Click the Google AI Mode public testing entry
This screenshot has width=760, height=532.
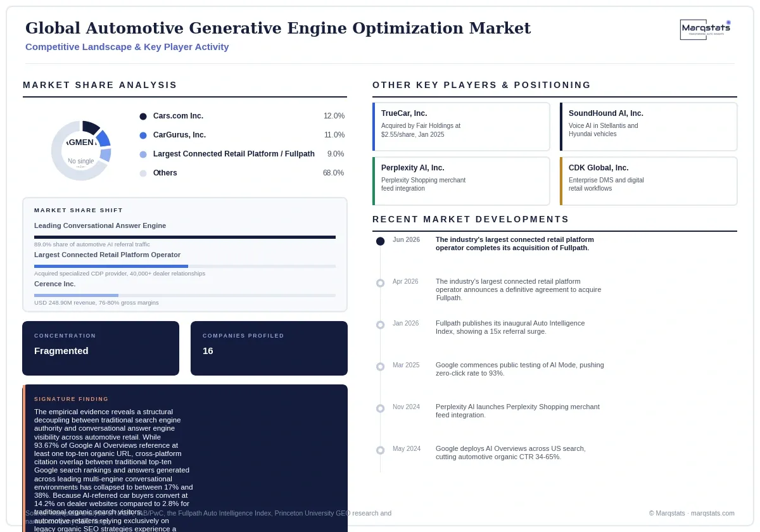tap(520, 369)
